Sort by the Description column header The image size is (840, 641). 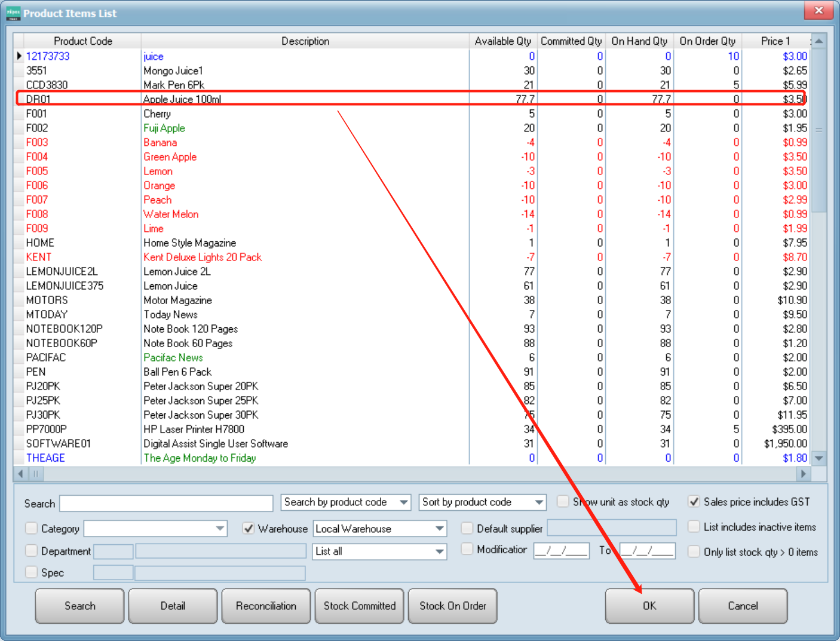pos(305,41)
